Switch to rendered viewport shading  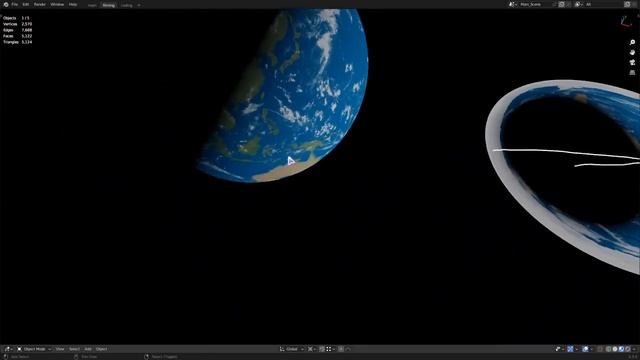(x=628, y=349)
